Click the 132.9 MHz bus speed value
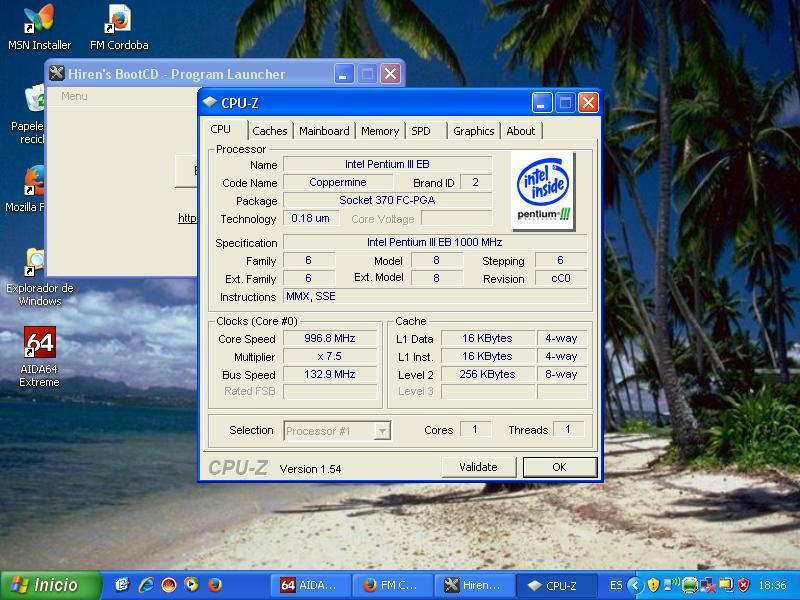Screen dimensions: 800x600 330,374
